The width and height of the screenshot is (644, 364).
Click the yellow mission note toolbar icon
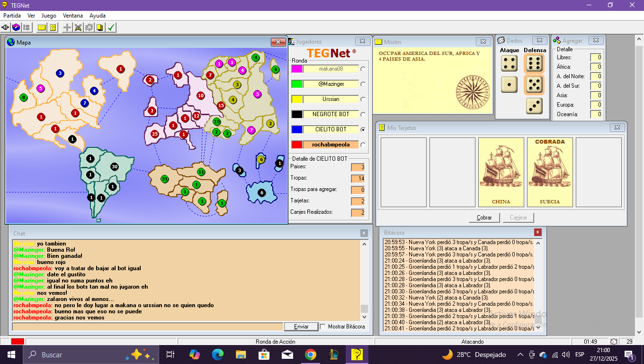[42, 27]
